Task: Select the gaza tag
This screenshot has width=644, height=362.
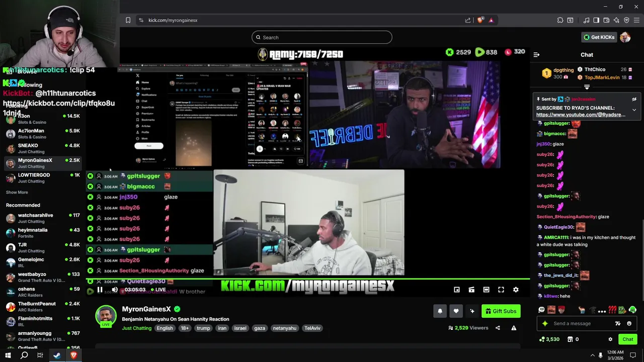Action: pos(260,328)
